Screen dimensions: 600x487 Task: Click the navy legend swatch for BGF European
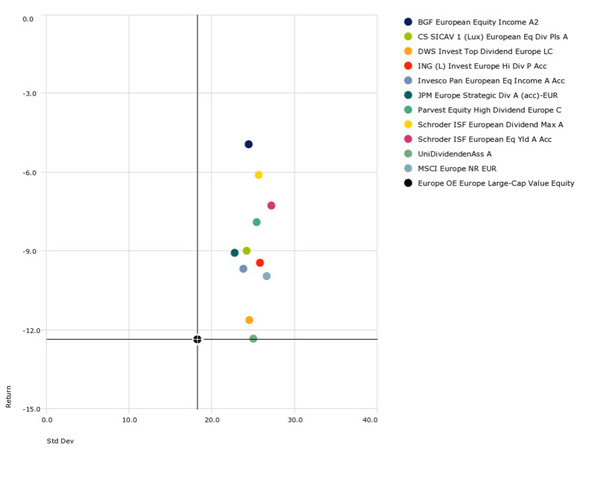click(408, 22)
